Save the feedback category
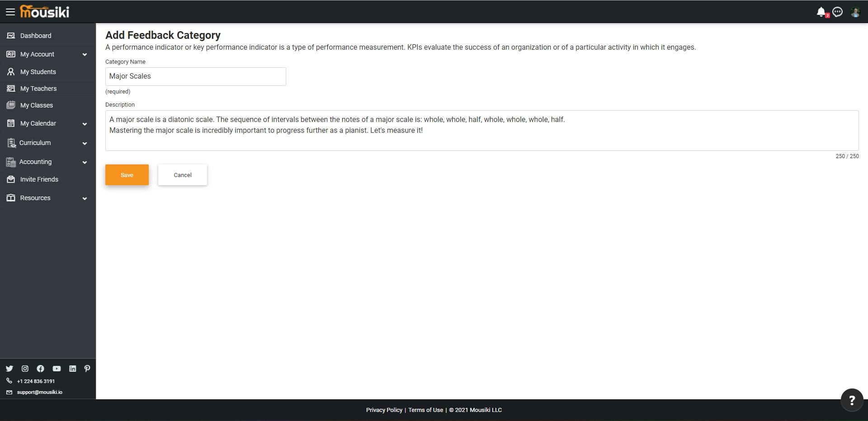868x421 pixels. (x=127, y=175)
